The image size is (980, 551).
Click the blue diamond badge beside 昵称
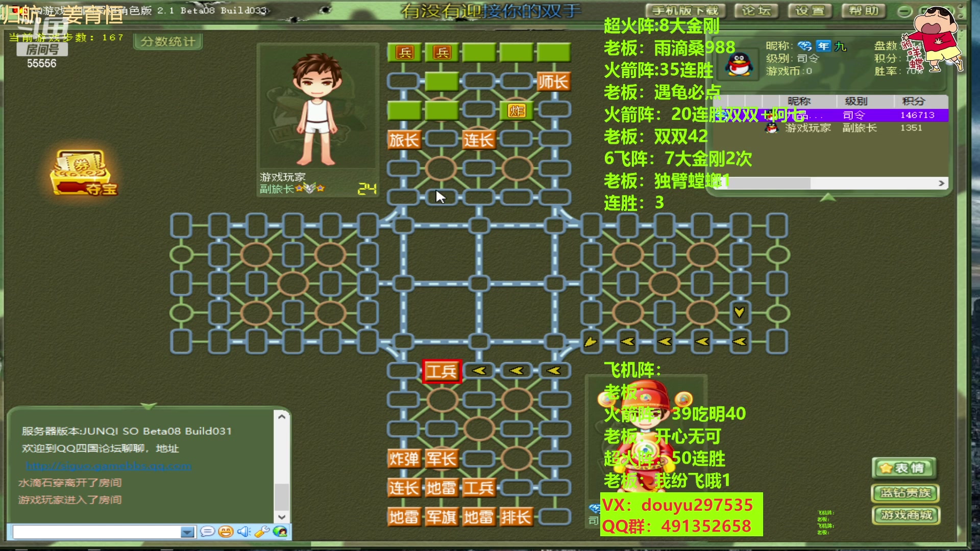pyautogui.click(x=805, y=46)
